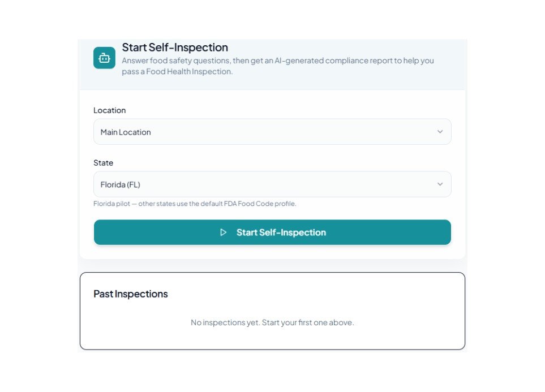
Task: Click the Florida pilot helper note
Action: click(x=195, y=204)
